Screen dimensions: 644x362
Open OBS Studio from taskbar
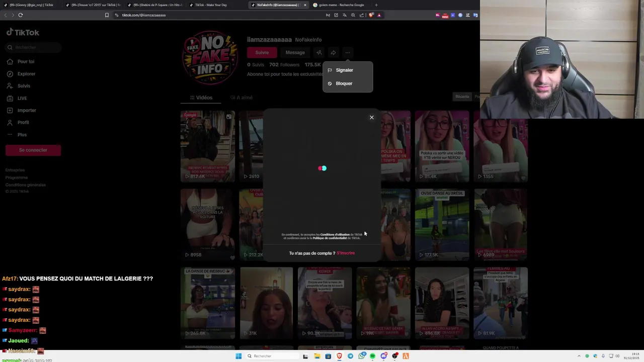(395, 356)
